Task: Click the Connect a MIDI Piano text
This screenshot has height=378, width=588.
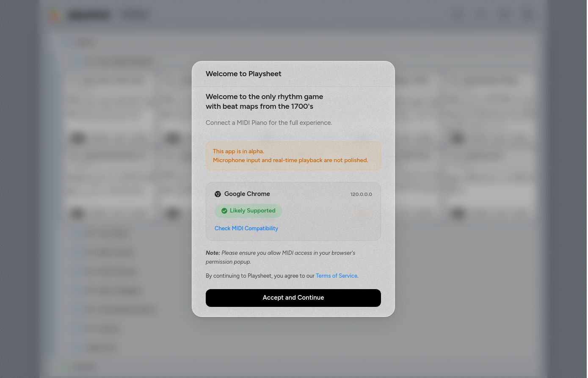Action: (x=269, y=123)
